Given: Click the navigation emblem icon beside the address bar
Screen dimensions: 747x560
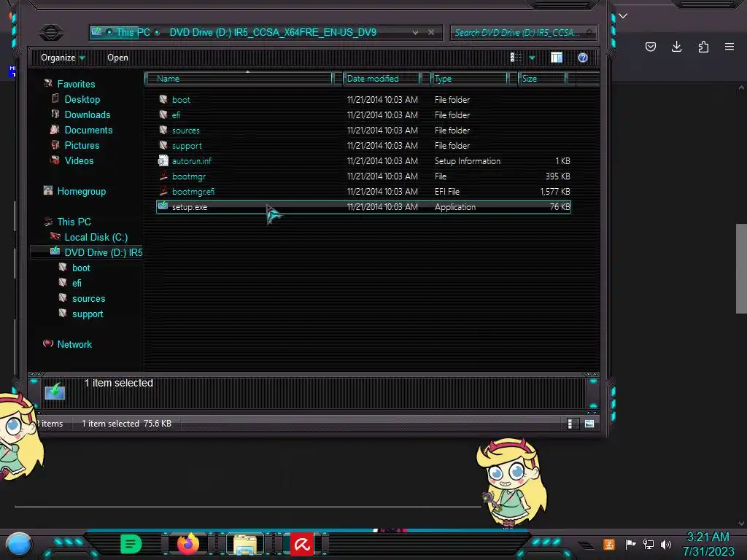Looking at the screenshot, I should pos(51,32).
